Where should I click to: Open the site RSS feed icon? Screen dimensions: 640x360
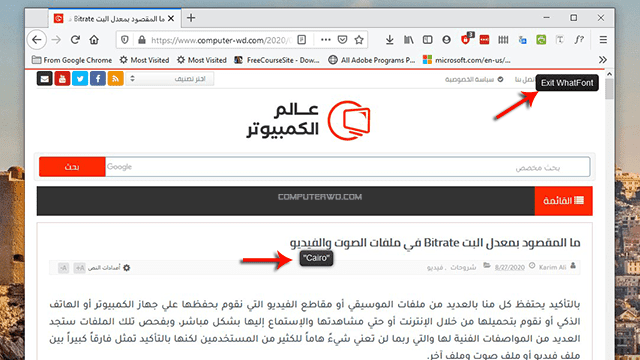[x=116, y=78]
